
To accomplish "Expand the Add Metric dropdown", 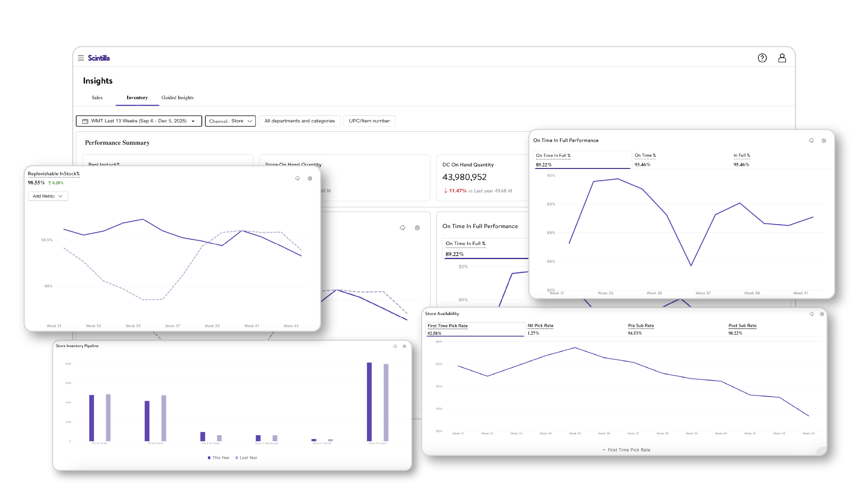I will point(48,196).
